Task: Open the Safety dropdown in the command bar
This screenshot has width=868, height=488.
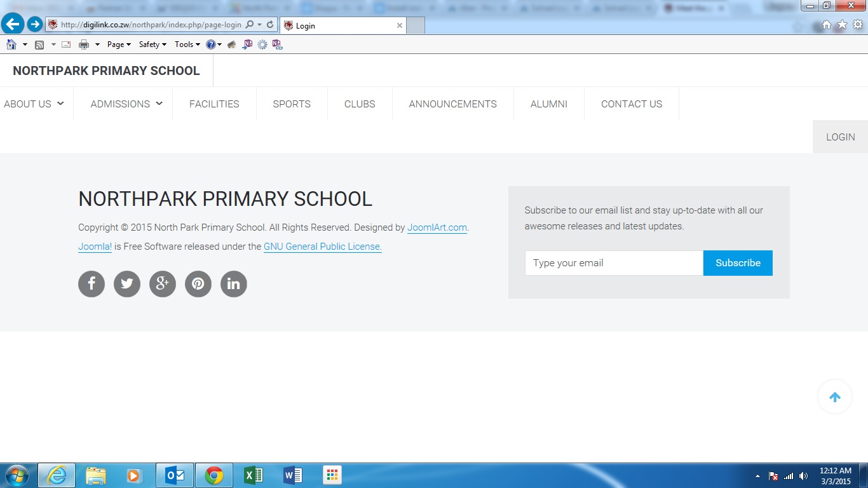Action: click(x=151, y=44)
